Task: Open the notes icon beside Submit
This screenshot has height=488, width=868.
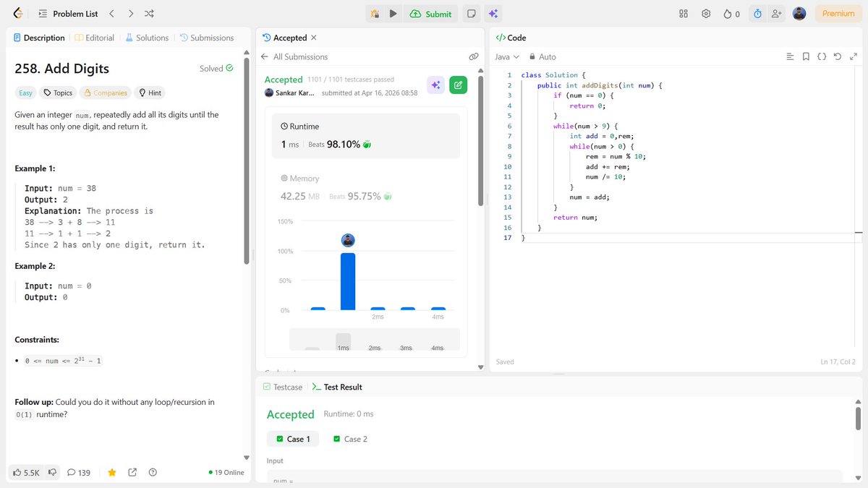Action: coord(471,14)
